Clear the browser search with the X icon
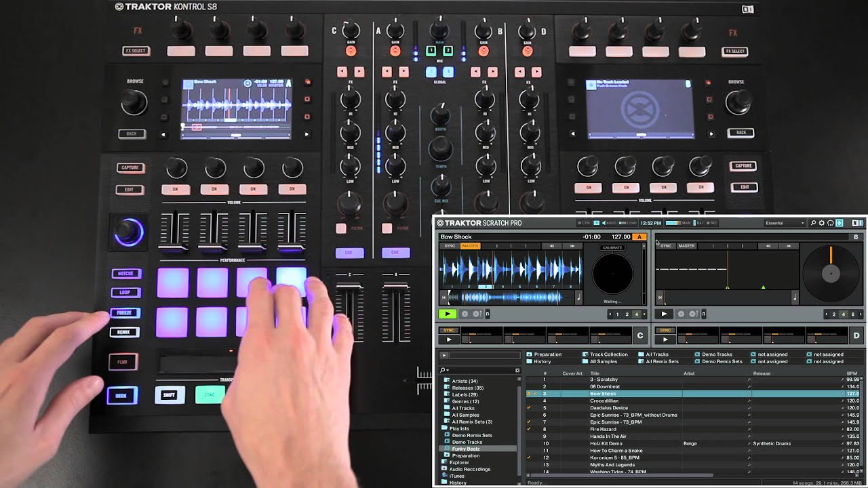This screenshot has height=488, width=868. (517, 370)
